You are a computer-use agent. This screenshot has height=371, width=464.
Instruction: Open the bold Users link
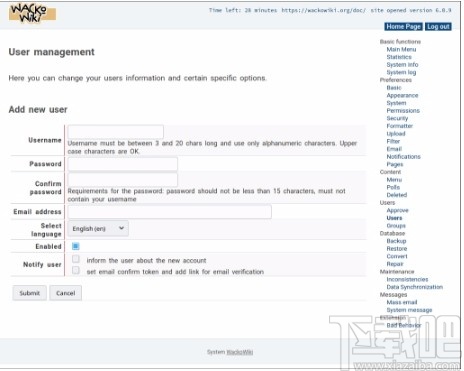click(394, 218)
